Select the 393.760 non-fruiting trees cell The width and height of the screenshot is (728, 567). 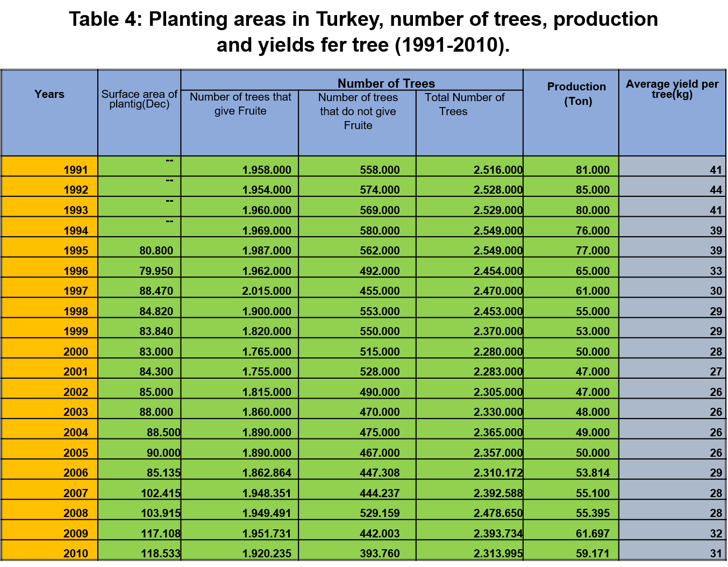[x=380, y=554]
